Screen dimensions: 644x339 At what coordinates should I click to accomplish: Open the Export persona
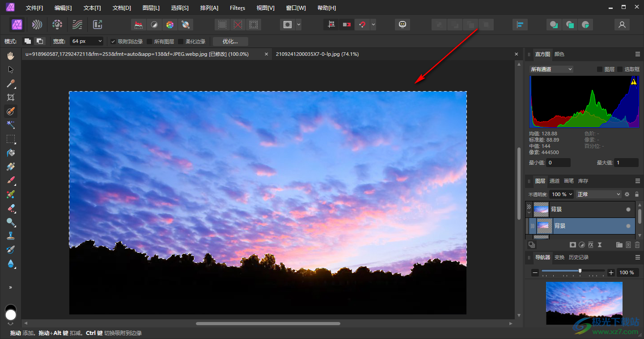point(97,25)
